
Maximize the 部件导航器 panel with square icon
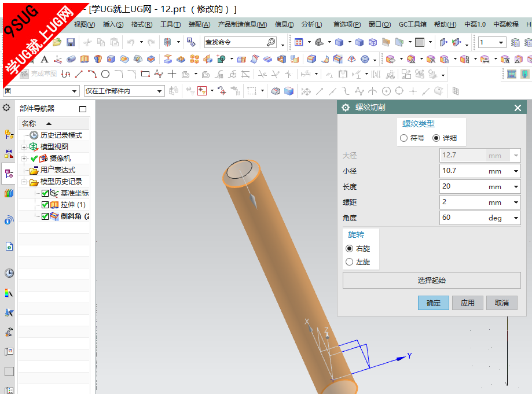click(x=82, y=109)
